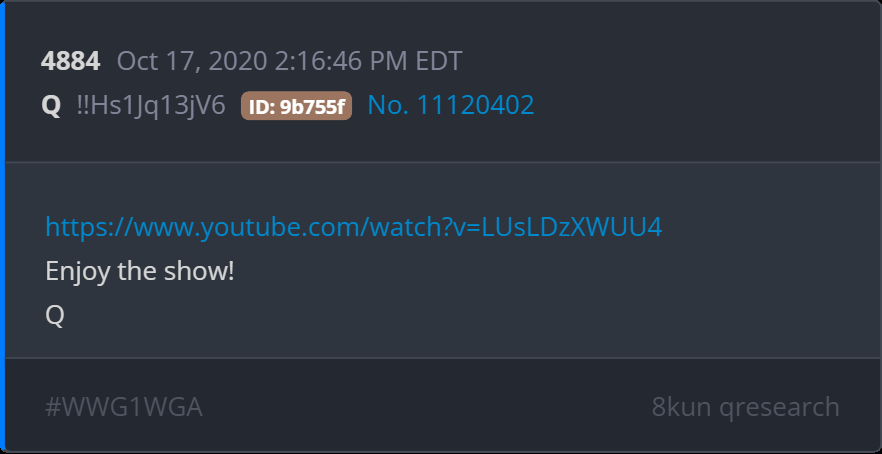Click the time 2:16:46 PM
This screenshot has width=882, height=454.
click(x=342, y=61)
